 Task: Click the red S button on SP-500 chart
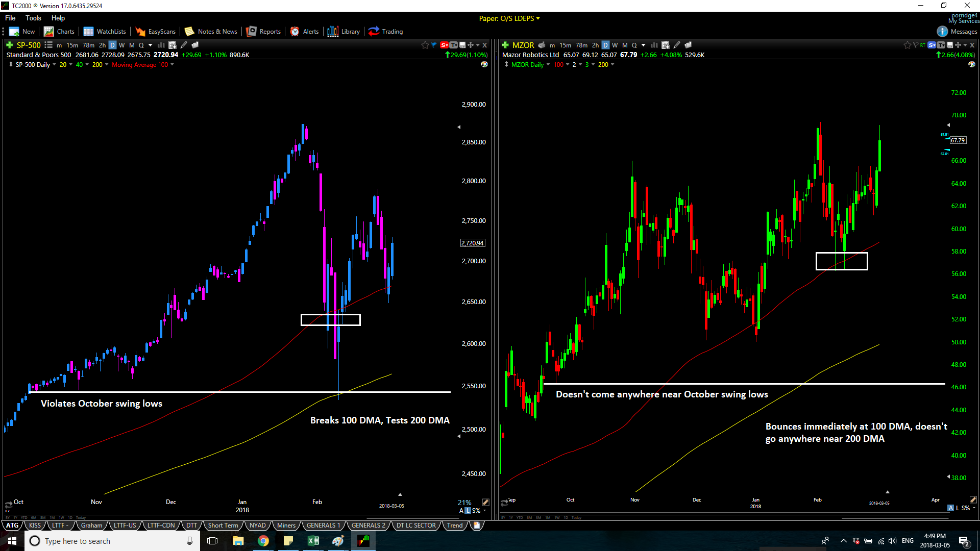pos(444,45)
